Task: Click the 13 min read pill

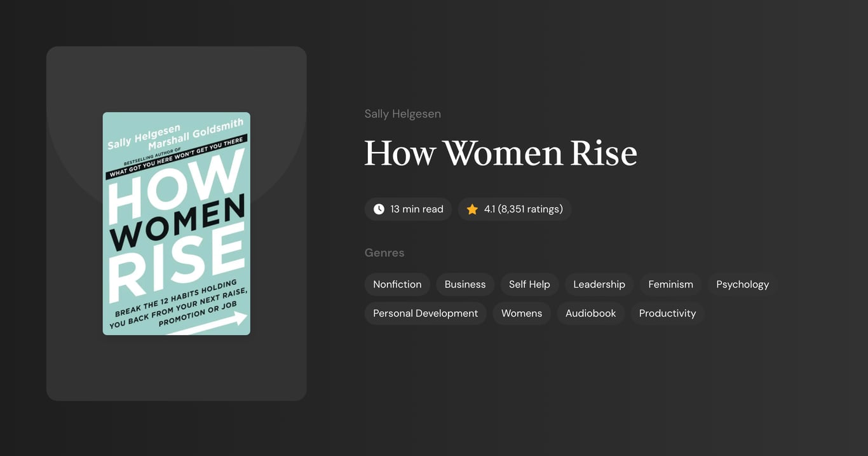Action: (x=408, y=209)
